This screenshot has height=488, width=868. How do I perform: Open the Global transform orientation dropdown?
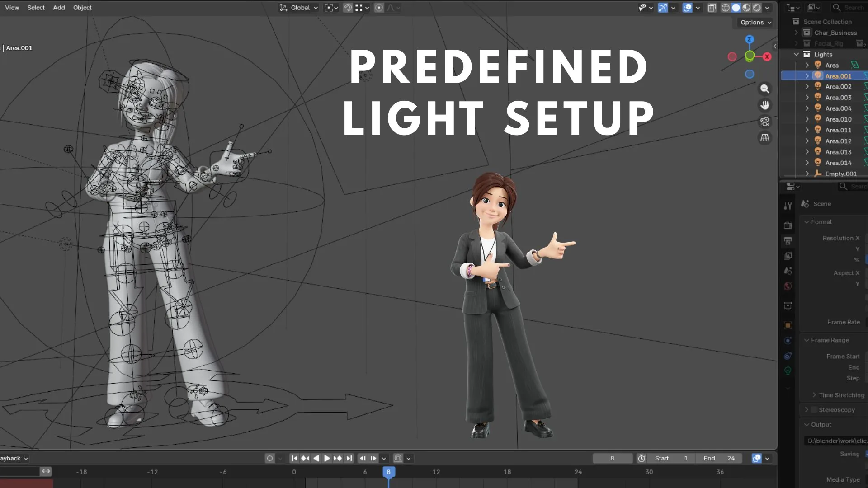(299, 8)
